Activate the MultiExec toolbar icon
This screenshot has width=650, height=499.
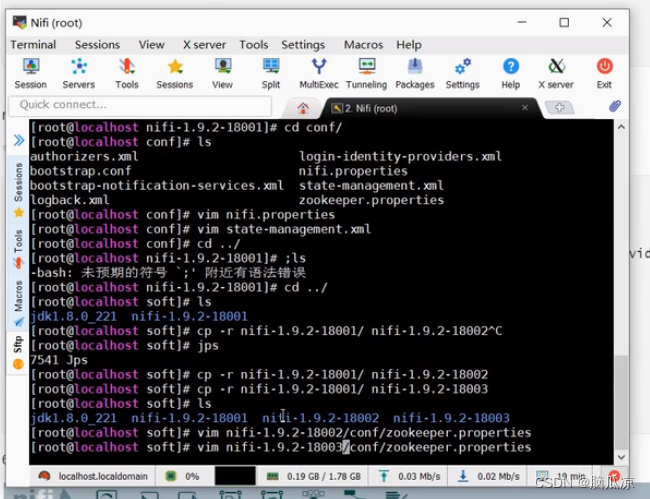click(x=319, y=74)
